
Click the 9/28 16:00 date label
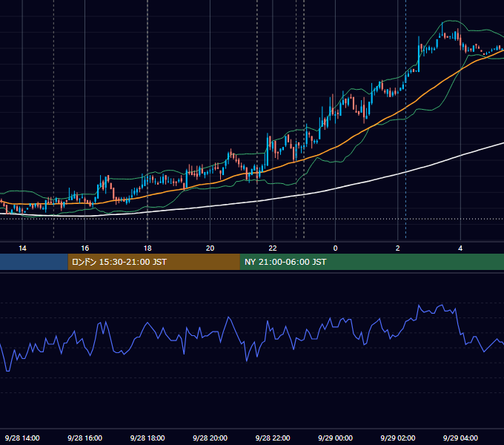[84, 438]
